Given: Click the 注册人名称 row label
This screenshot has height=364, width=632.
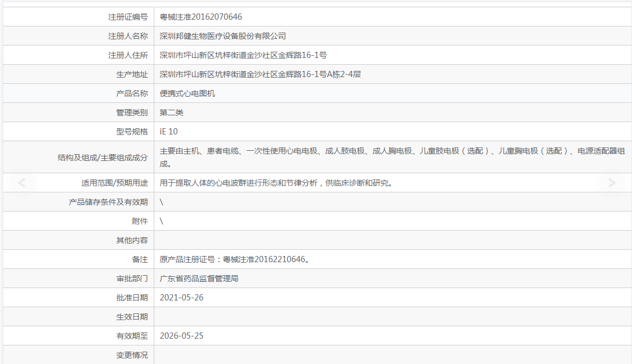Looking at the screenshot, I should tap(128, 36).
